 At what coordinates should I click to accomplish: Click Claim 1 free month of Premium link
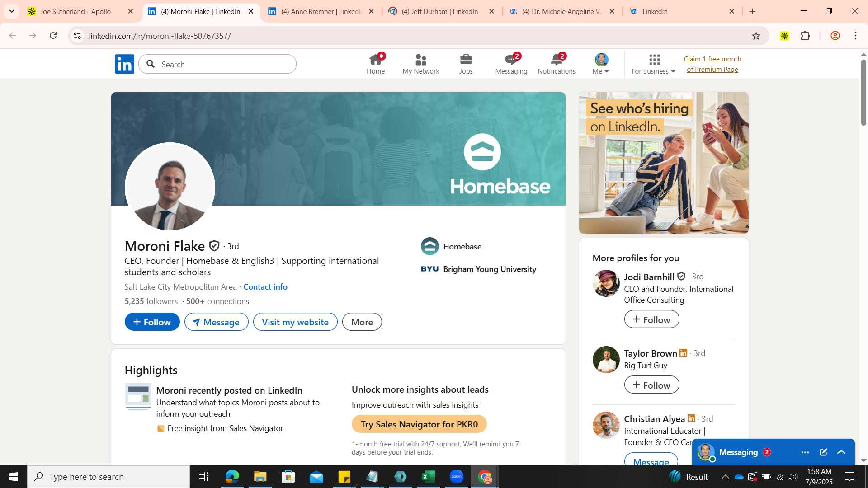click(x=712, y=64)
